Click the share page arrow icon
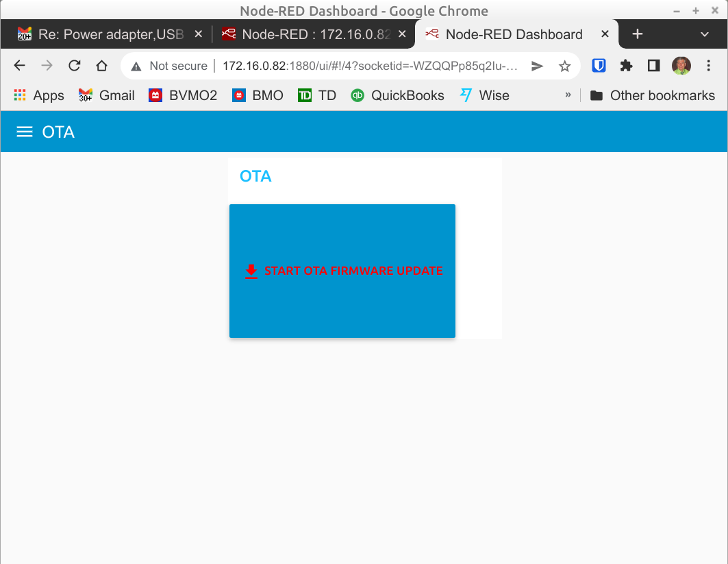 pyautogui.click(x=538, y=66)
